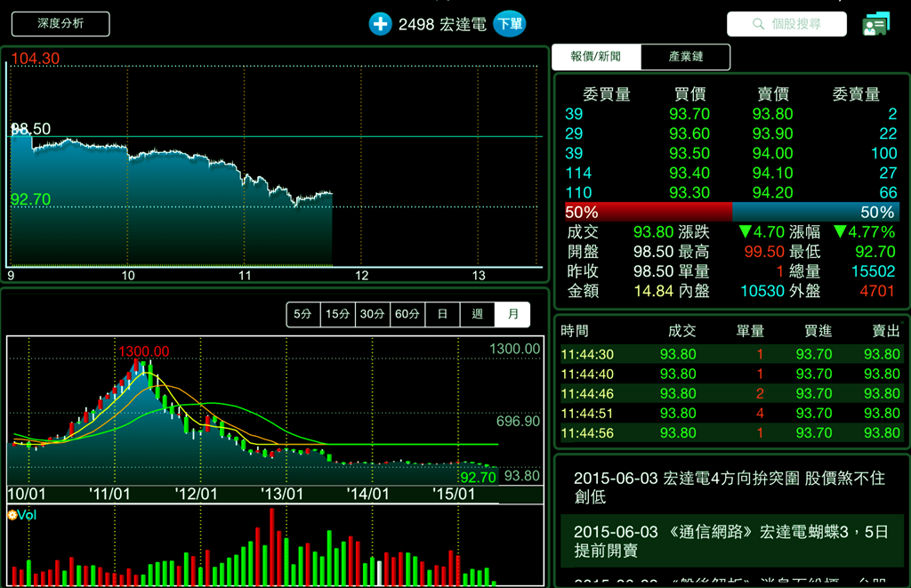Image resolution: width=911 pixels, height=588 pixels.
Task: Switch chart to 日 daily period
Action: [442, 315]
